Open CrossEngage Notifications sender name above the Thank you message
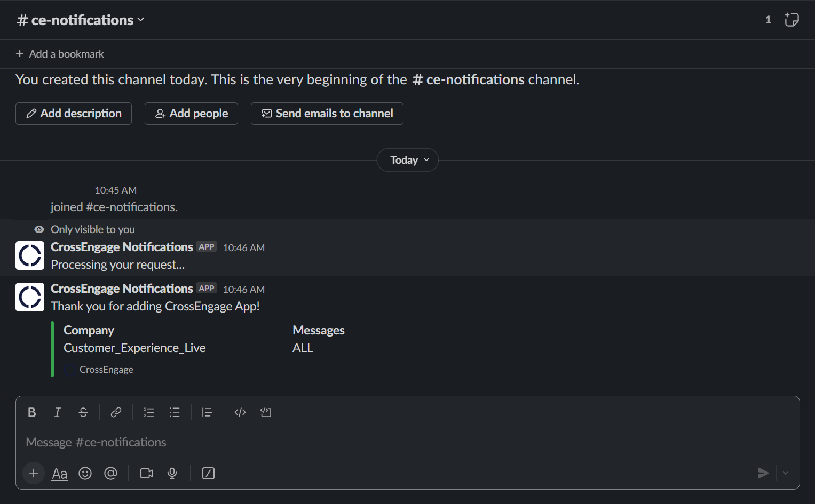 pyautogui.click(x=122, y=289)
